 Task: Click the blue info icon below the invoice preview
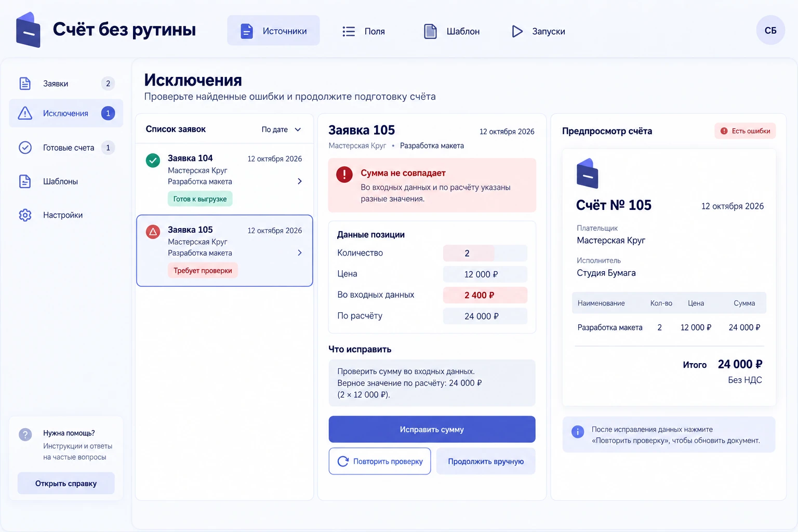[578, 432]
